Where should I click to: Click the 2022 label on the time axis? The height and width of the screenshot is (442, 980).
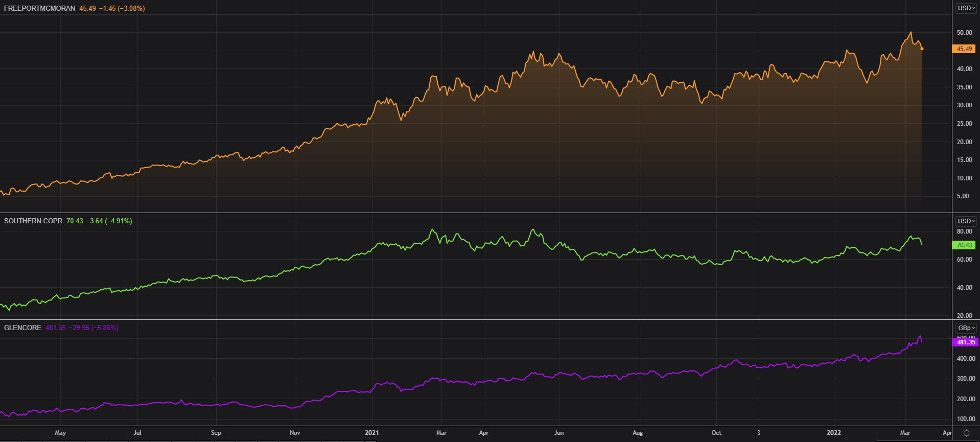[x=834, y=433]
